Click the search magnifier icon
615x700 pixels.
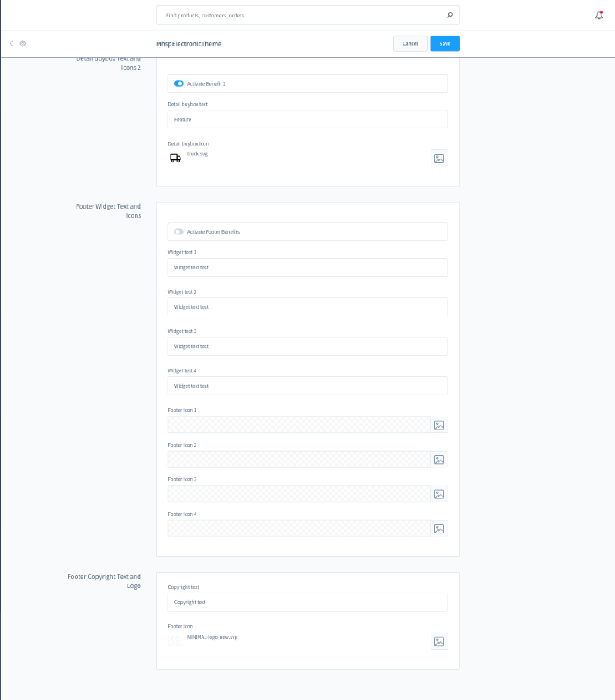(x=449, y=15)
